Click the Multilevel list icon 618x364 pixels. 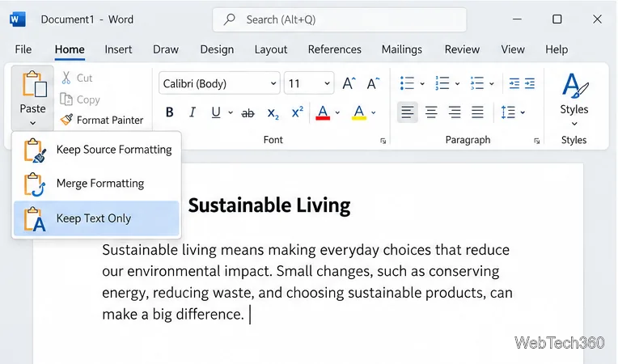[x=477, y=83]
